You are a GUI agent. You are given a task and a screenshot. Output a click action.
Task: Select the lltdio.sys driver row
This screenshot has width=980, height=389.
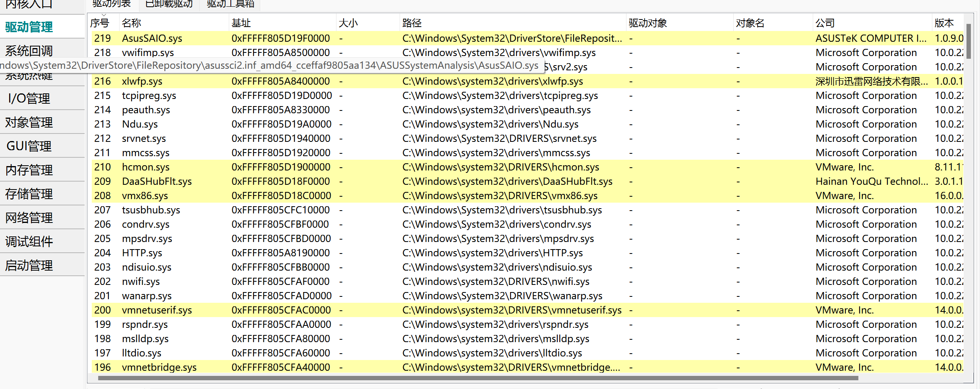528,353
